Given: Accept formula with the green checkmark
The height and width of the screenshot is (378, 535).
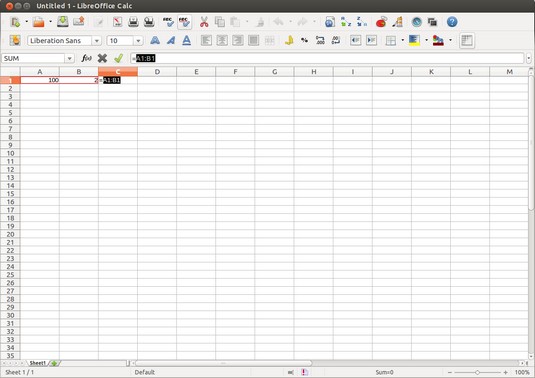Looking at the screenshot, I should pyautogui.click(x=118, y=59).
